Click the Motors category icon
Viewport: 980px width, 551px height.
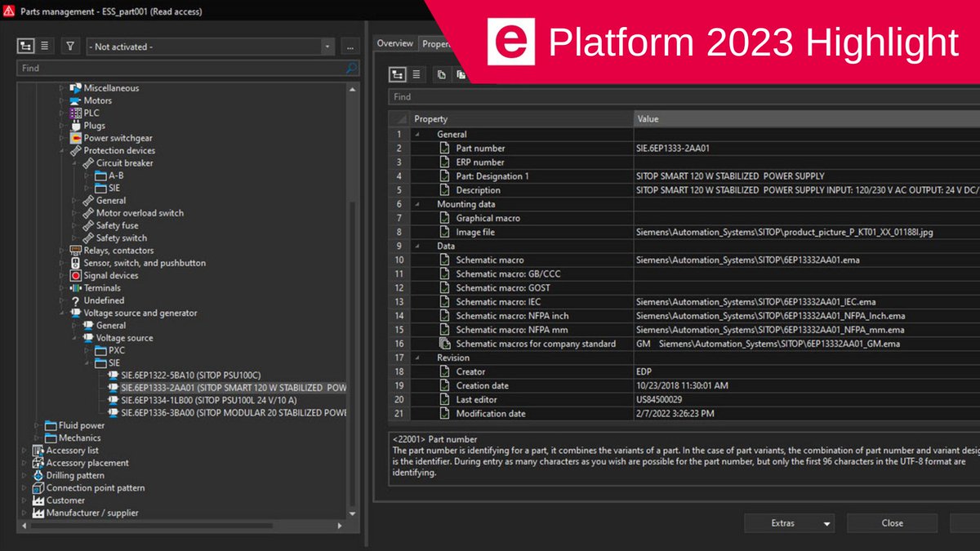click(x=76, y=100)
